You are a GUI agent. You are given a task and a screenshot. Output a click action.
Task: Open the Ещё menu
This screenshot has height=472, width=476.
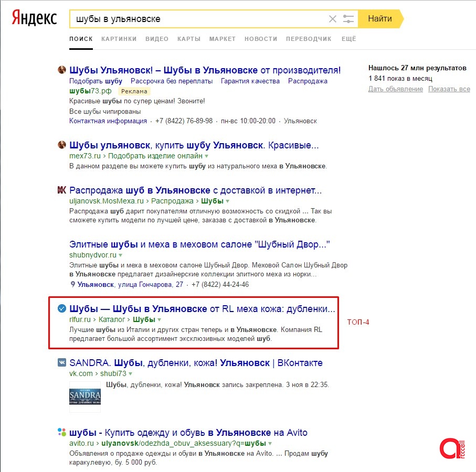pyautogui.click(x=348, y=39)
